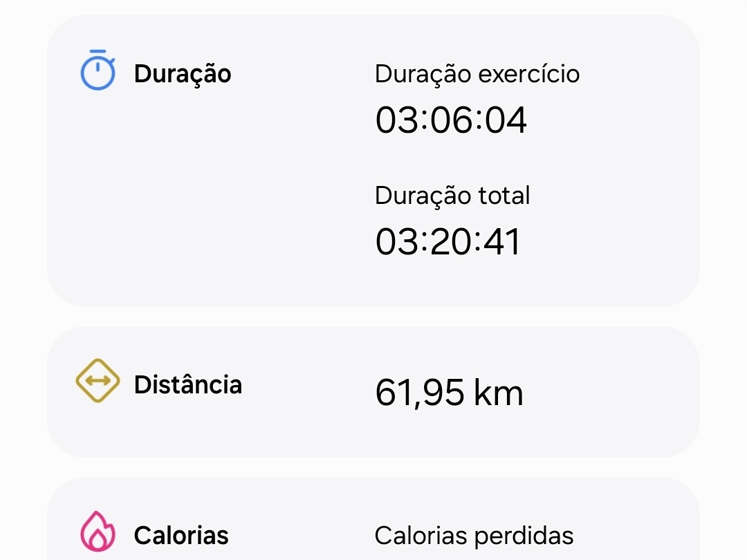747x560 pixels.
Task: Tap the gold diamond Distância icon
Action: tap(98, 380)
